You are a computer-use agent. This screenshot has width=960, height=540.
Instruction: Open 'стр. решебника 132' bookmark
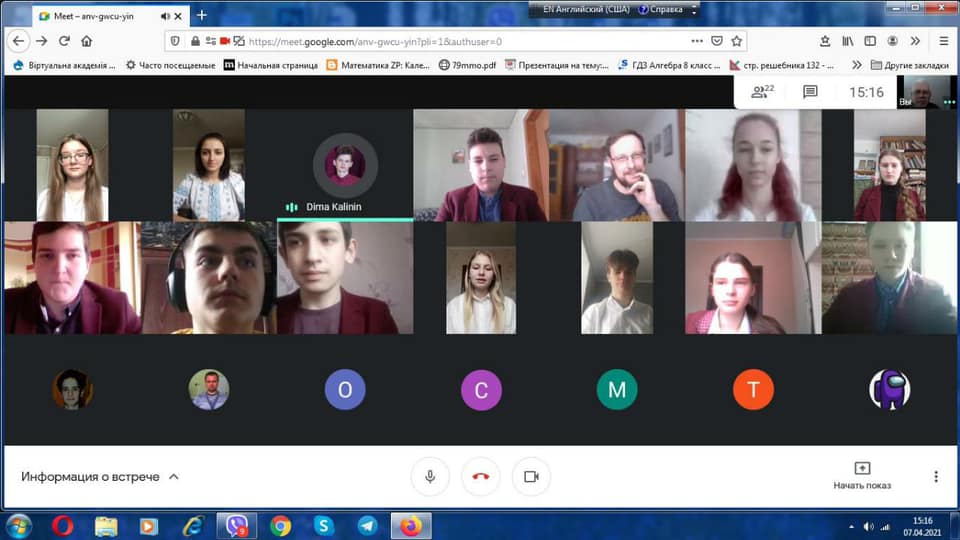click(x=781, y=65)
